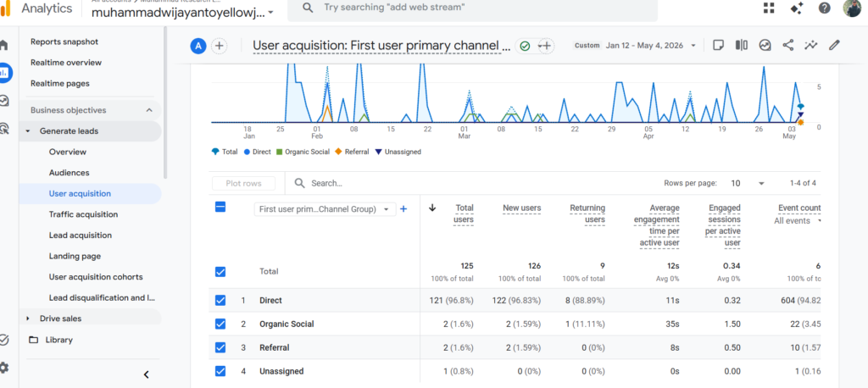Open the Help question mark icon
Image resolution: width=868 pixels, height=388 pixels.
pyautogui.click(x=824, y=8)
